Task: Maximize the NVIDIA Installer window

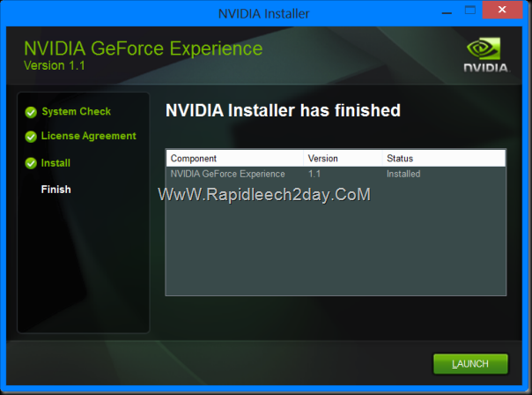Action: 470,10
